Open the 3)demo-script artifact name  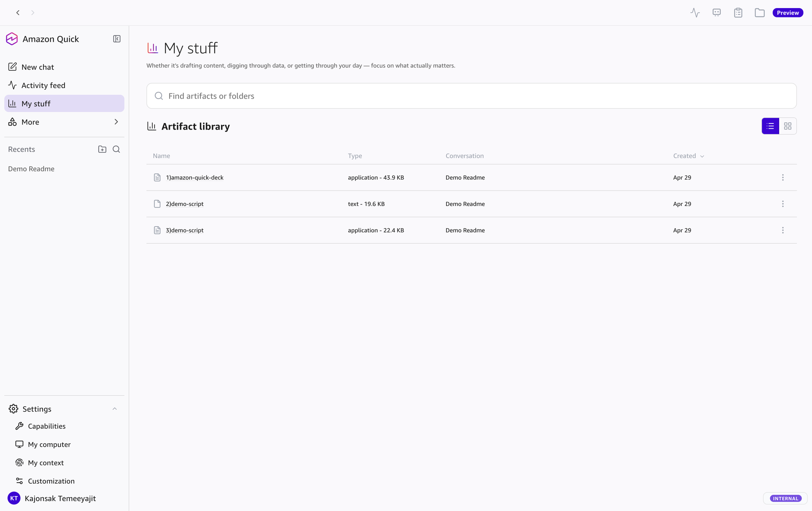click(184, 230)
